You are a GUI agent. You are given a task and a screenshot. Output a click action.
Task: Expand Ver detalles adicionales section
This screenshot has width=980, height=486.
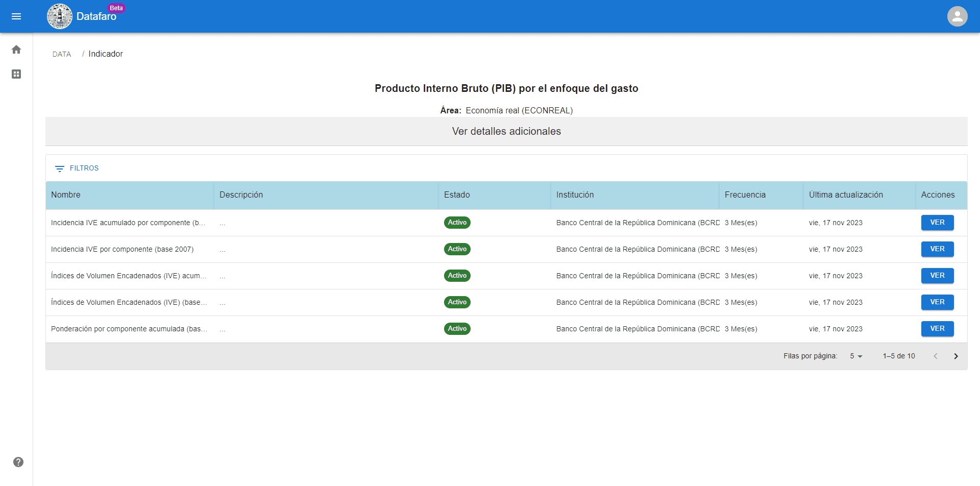pos(506,131)
